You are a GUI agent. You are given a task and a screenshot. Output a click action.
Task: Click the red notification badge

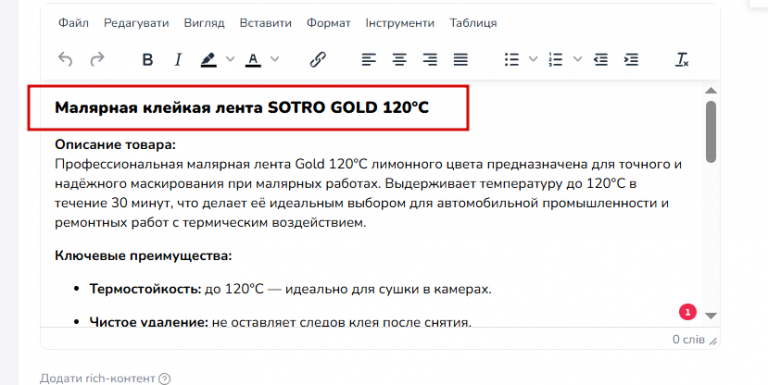click(688, 312)
